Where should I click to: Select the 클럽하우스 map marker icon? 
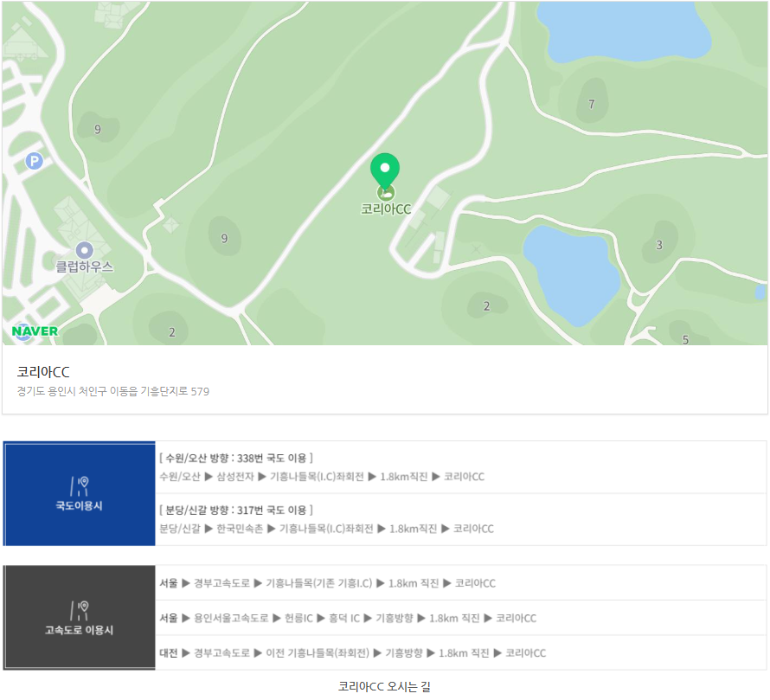[x=84, y=249]
